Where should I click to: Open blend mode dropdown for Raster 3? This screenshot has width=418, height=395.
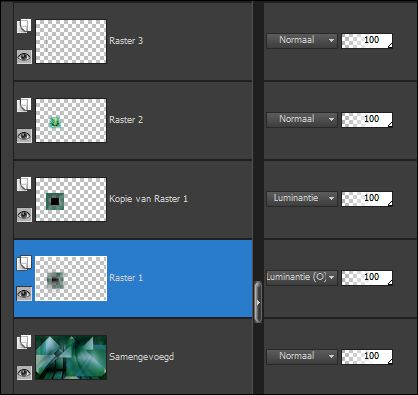pos(302,41)
